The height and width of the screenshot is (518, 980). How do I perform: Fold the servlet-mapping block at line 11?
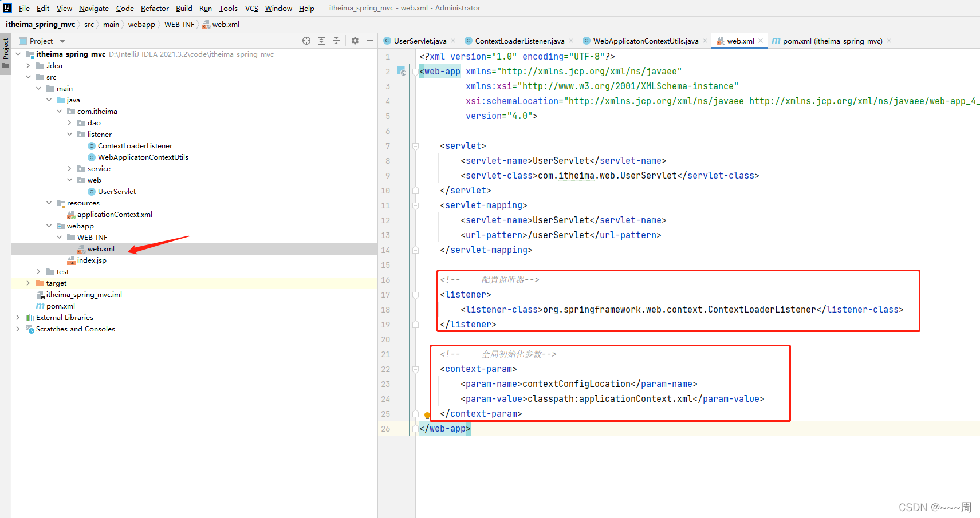[x=415, y=205]
